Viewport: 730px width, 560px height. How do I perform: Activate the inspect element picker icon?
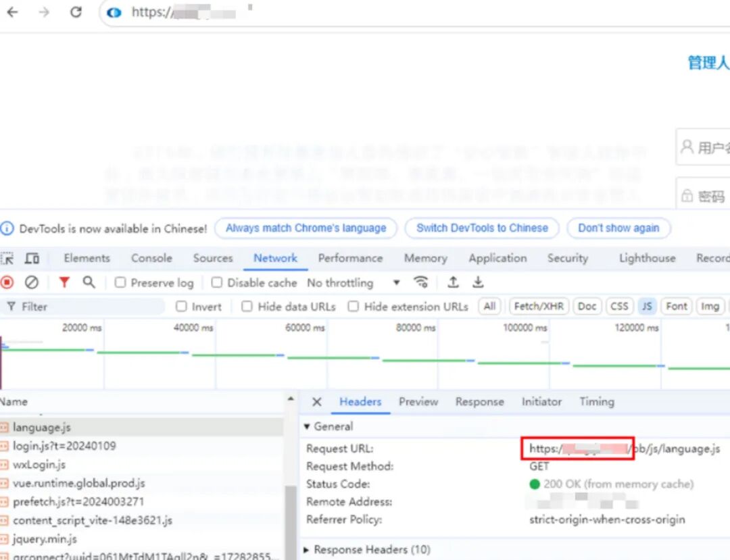point(7,258)
